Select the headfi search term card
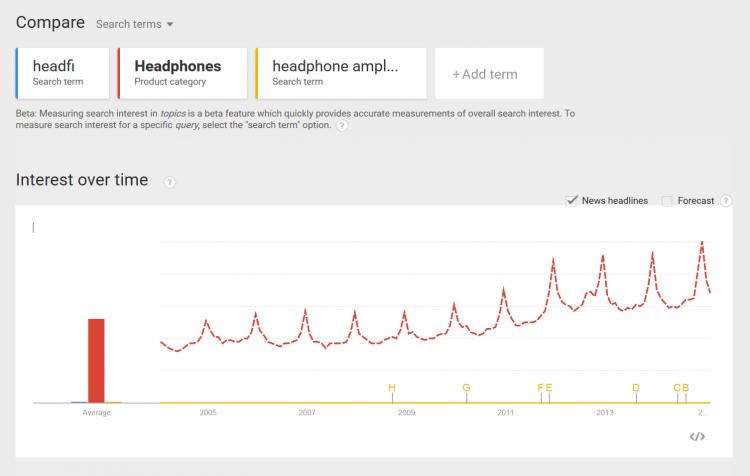 click(63, 73)
